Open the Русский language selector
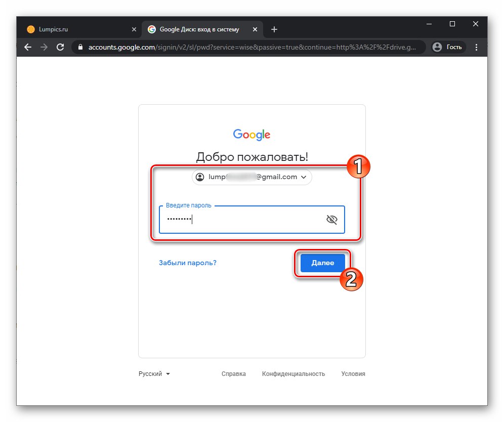Screen dimensions: 504x422 (153, 373)
